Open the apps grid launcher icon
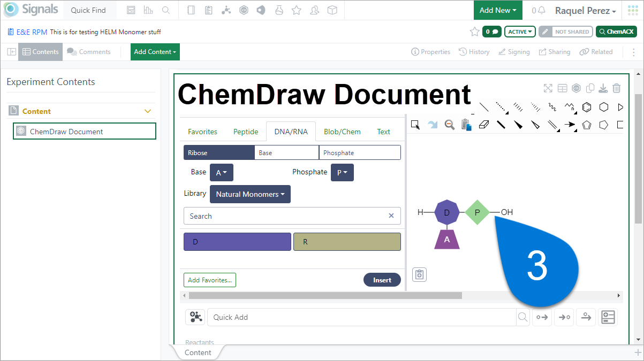644x361 pixels. click(632, 11)
